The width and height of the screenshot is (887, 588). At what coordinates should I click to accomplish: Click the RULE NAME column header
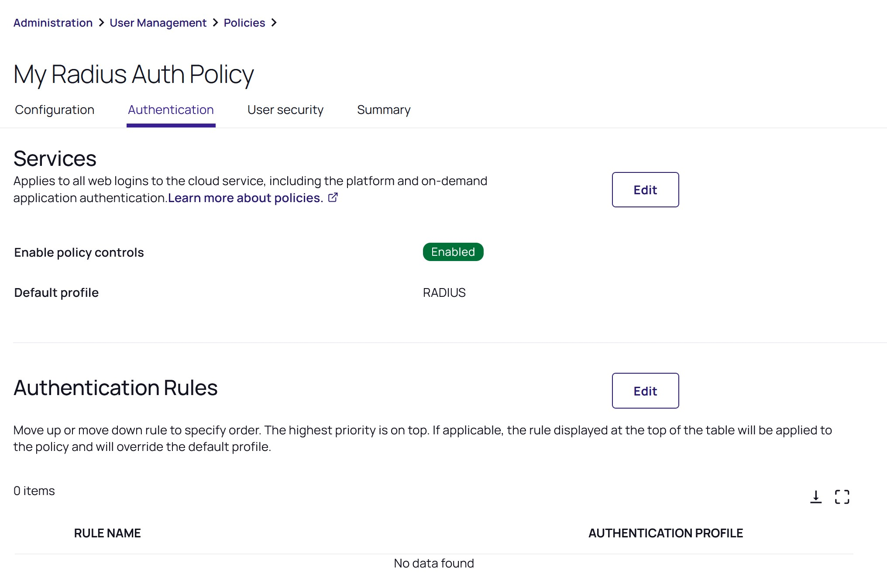coord(107,533)
